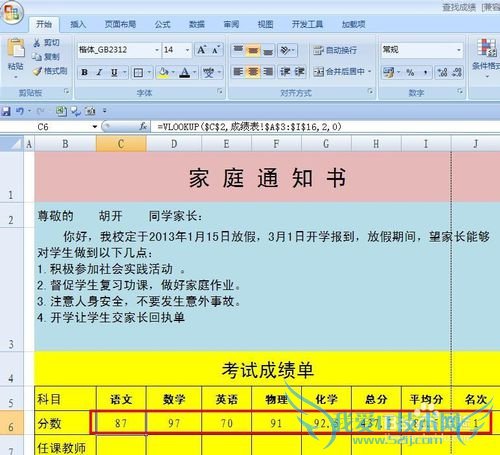
Task: Click the Paste clipboard icon
Action: pyautogui.click(x=16, y=48)
